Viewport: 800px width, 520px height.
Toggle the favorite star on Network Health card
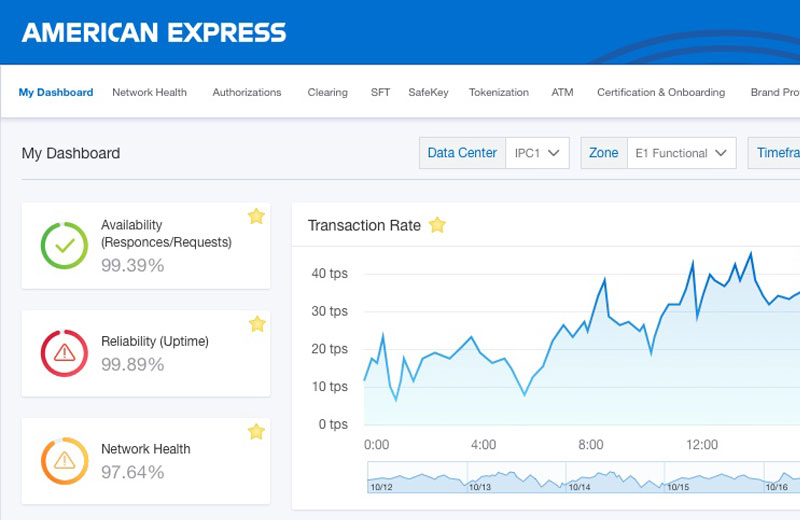pyautogui.click(x=256, y=432)
